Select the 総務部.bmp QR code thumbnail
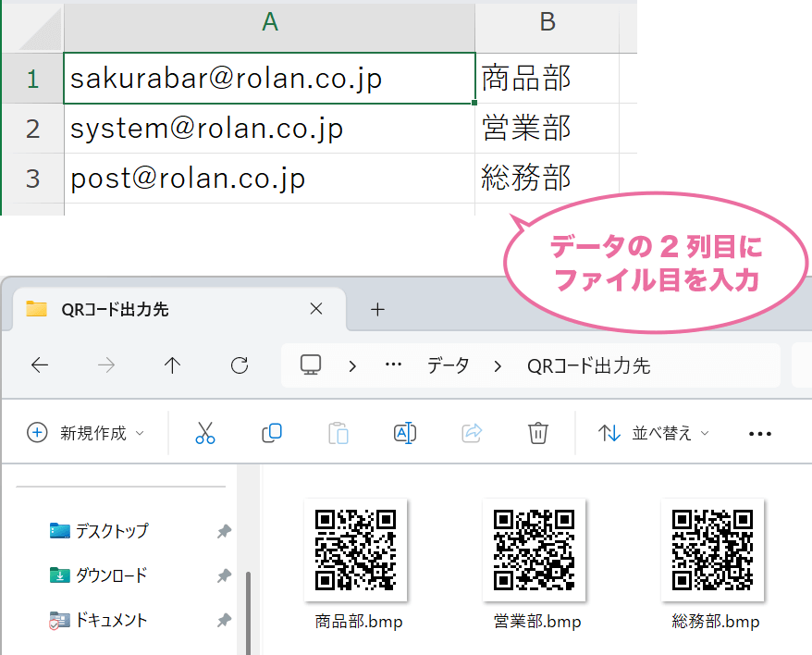This screenshot has height=655, width=812. tap(713, 550)
